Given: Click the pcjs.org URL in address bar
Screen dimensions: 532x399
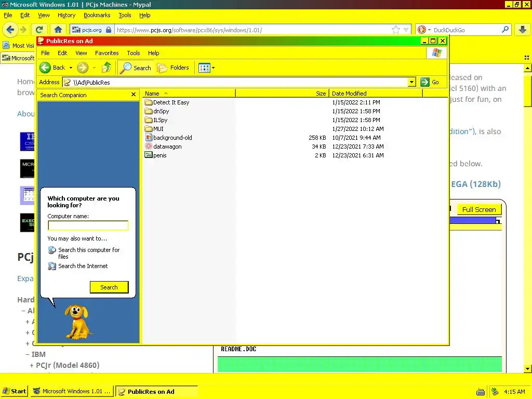Looking at the screenshot, I should coord(189,30).
